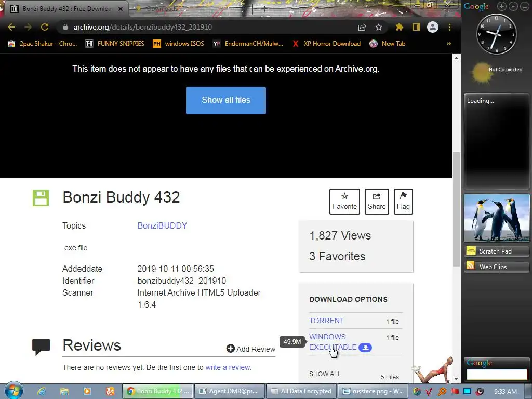Flag this item with the Flag button
The height and width of the screenshot is (399, 532).
[x=403, y=202]
